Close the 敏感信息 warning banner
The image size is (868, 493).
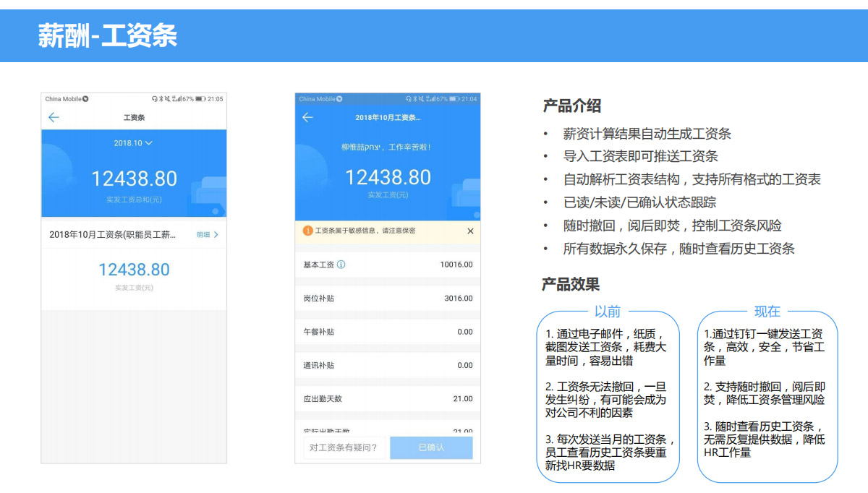coord(470,231)
